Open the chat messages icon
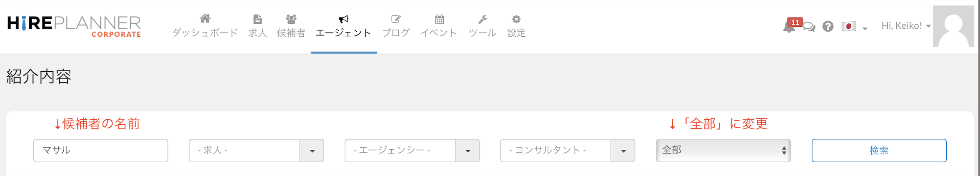980x176 pixels. (809, 27)
